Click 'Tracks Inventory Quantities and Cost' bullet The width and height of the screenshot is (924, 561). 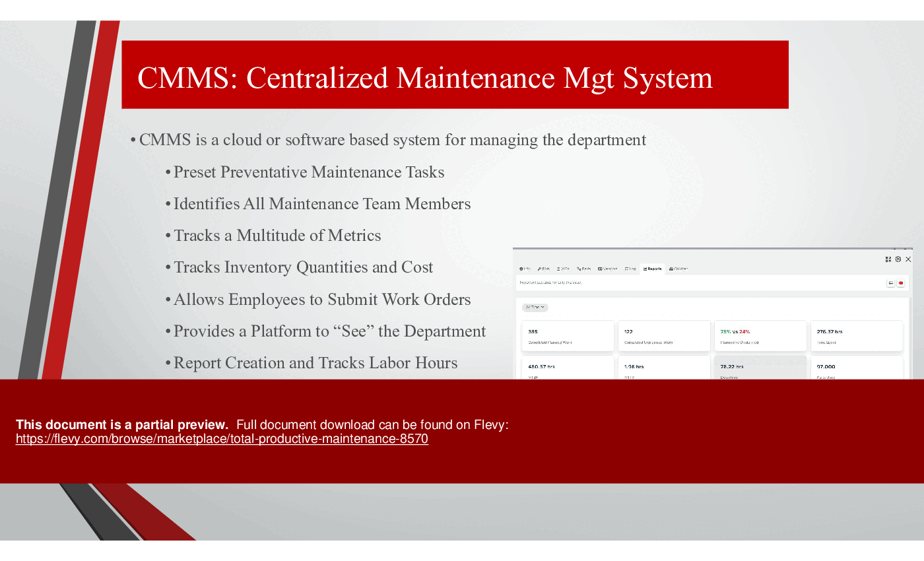coord(304,267)
